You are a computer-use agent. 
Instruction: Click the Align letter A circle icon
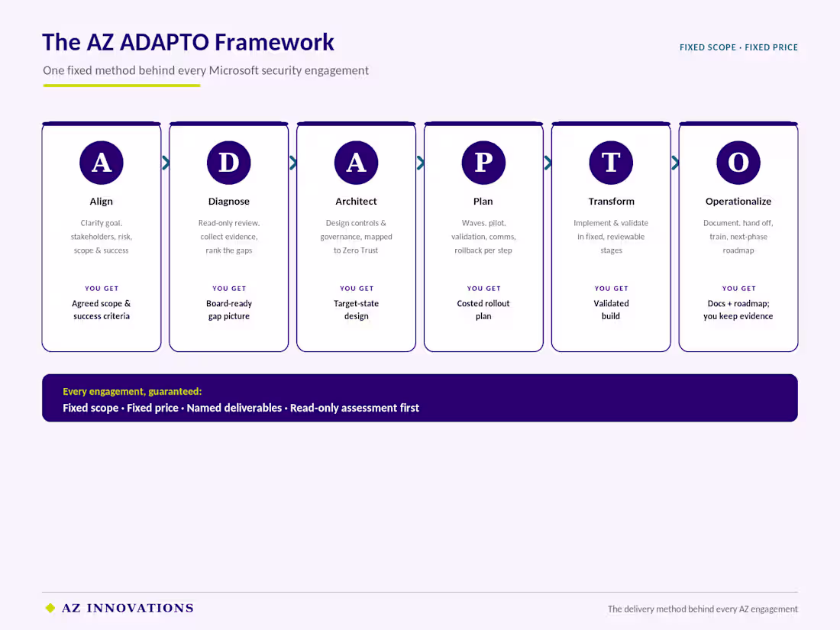[x=102, y=163]
